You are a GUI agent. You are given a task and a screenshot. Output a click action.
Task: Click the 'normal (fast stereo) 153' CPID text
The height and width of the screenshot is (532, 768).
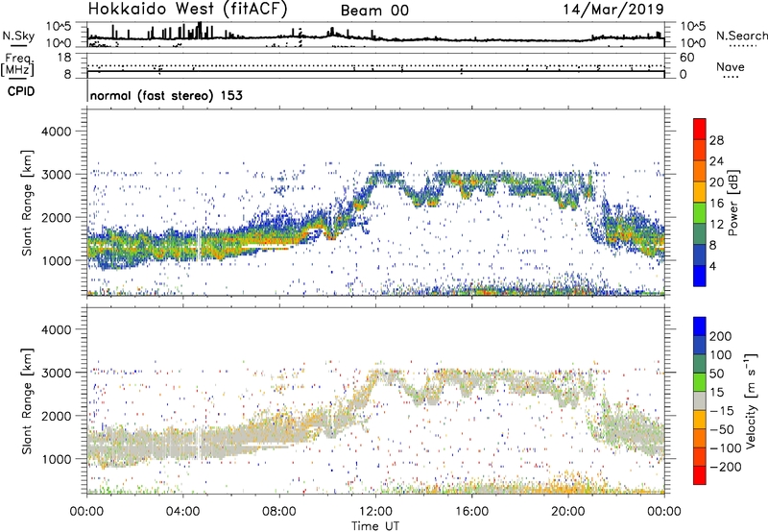pyautogui.click(x=166, y=95)
